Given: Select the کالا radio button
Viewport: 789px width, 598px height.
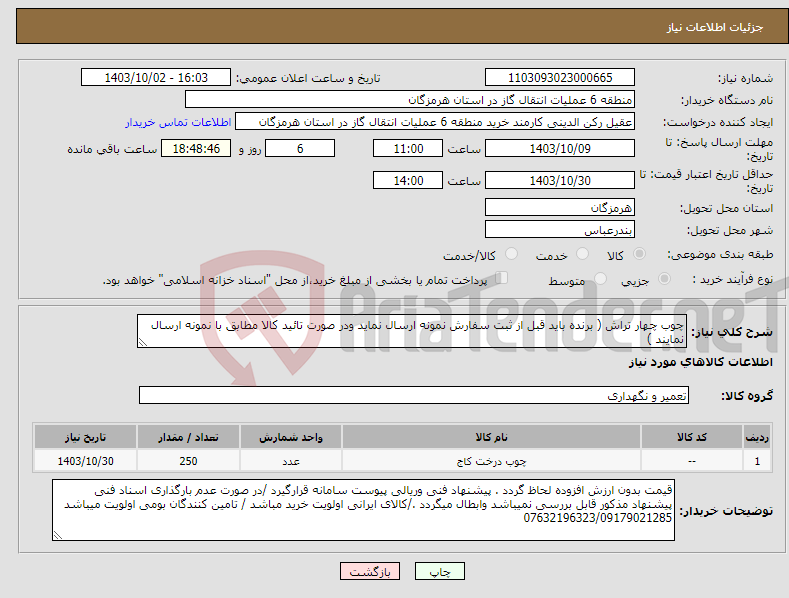Looking at the screenshot, I should click(x=639, y=254).
